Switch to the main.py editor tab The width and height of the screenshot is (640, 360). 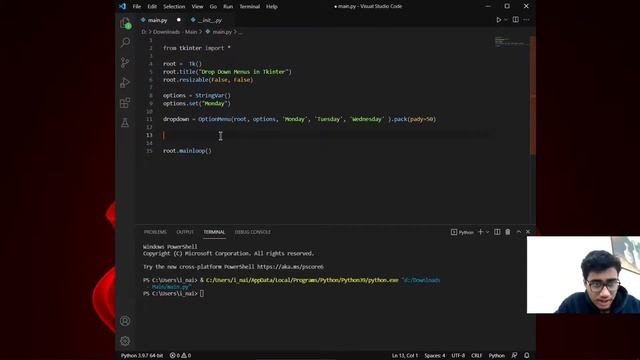click(158, 20)
